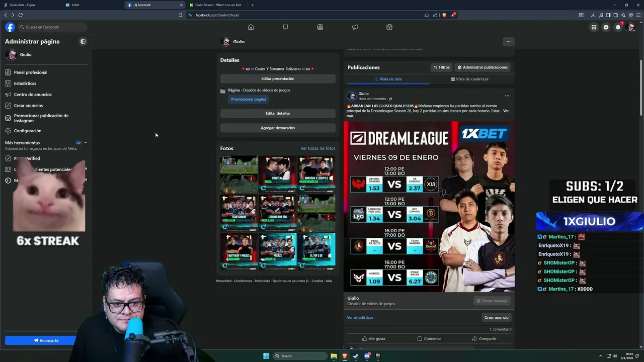Reload the Facebook page
The height and width of the screenshot is (362, 644).
tap(21, 15)
